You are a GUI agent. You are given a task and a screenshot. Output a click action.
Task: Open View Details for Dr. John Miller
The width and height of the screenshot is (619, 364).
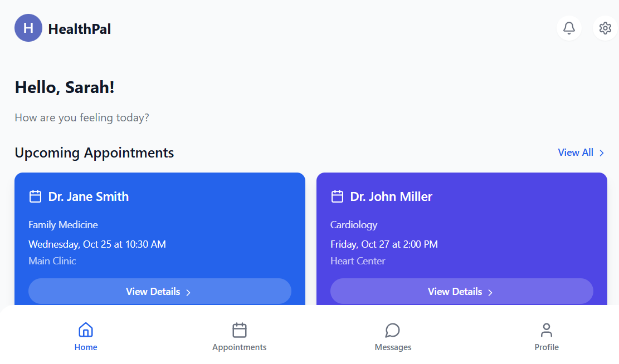point(462,291)
